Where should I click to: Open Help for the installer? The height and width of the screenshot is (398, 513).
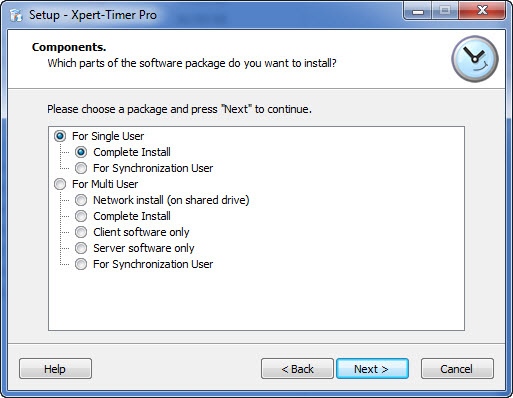tap(55, 369)
